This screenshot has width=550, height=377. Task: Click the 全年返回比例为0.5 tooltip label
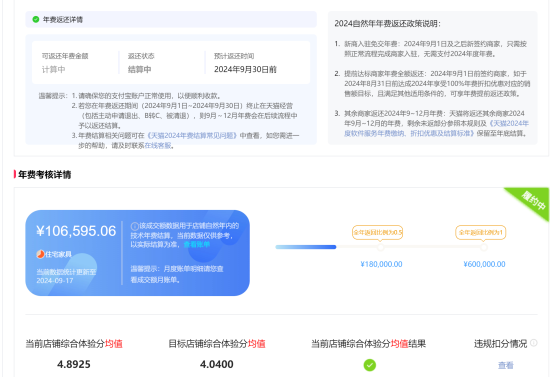pyautogui.click(x=377, y=233)
